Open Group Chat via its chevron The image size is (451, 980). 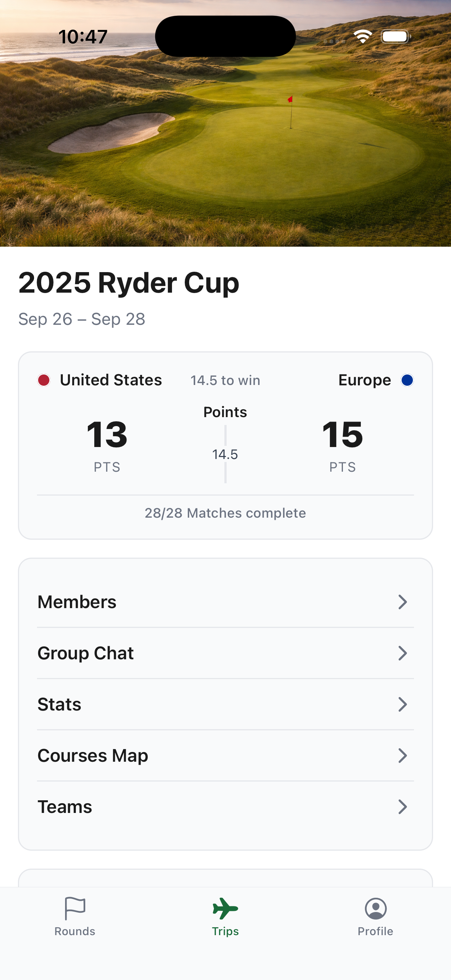click(402, 653)
